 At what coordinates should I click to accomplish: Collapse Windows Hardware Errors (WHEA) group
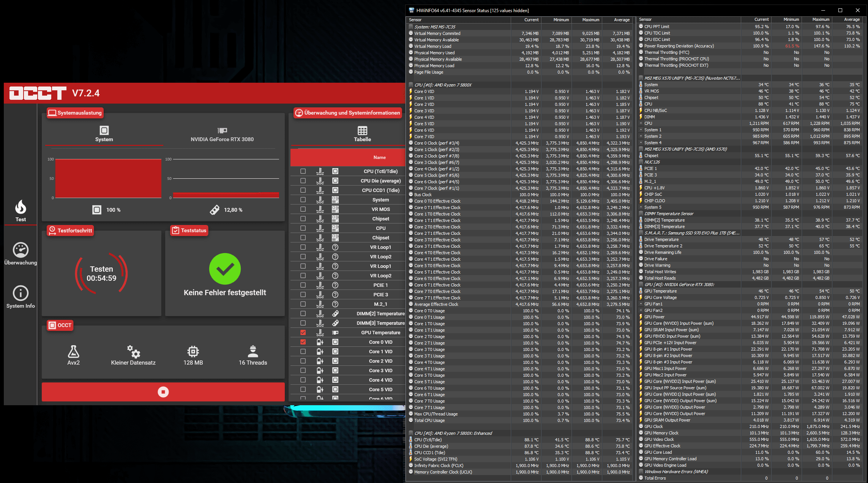pyautogui.click(x=641, y=472)
